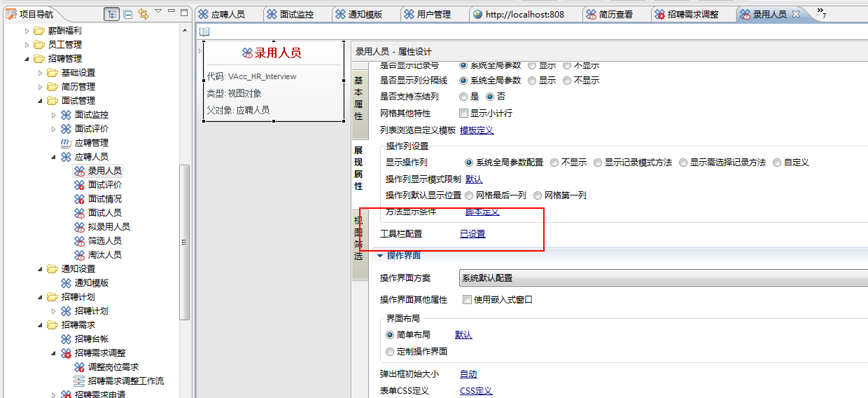Click the 应聘管理 item icon in the tree

tap(66, 142)
